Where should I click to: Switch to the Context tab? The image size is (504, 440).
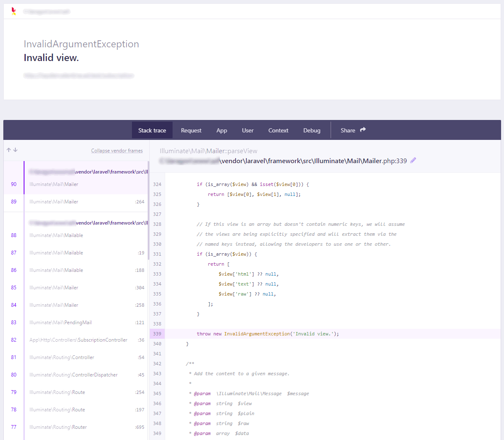point(278,130)
